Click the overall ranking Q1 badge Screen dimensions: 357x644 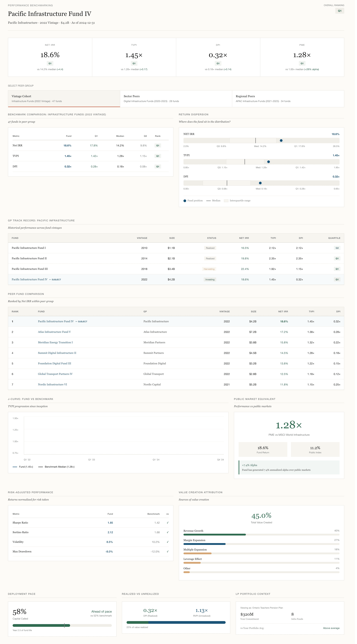click(x=340, y=11)
